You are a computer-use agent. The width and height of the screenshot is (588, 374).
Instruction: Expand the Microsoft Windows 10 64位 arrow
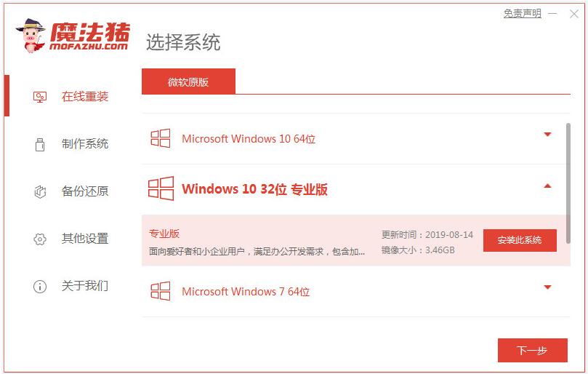pyautogui.click(x=547, y=134)
